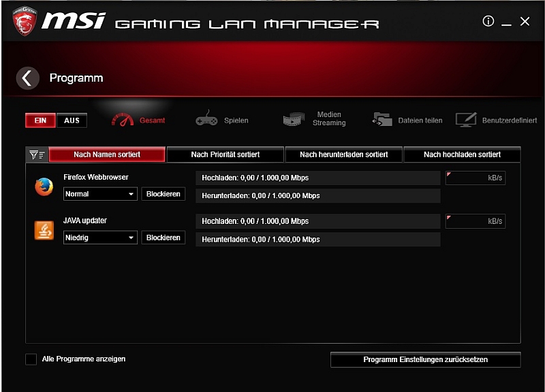Click the Firefox Webbrowser icon
The height and width of the screenshot is (392, 545).
pyautogui.click(x=44, y=186)
